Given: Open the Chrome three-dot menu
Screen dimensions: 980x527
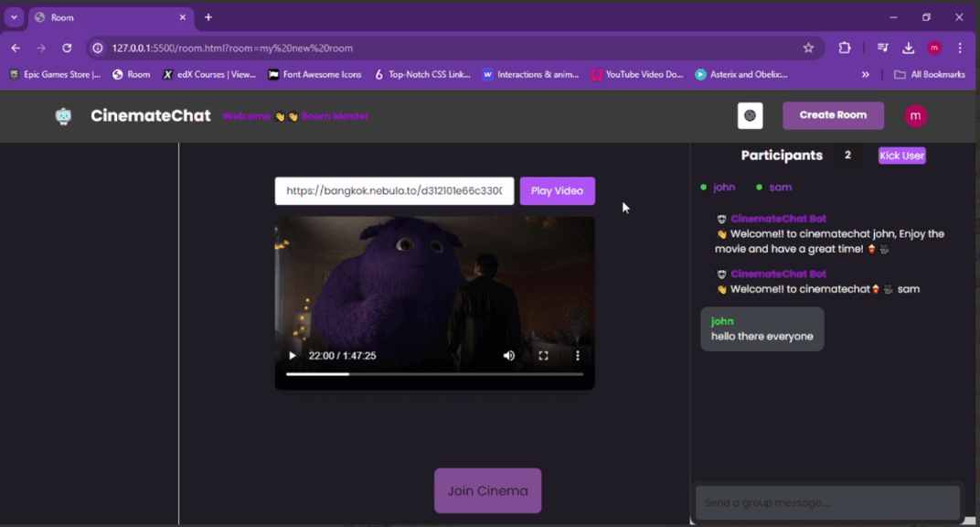Looking at the screenshot, I should click(x=960, y=48).
